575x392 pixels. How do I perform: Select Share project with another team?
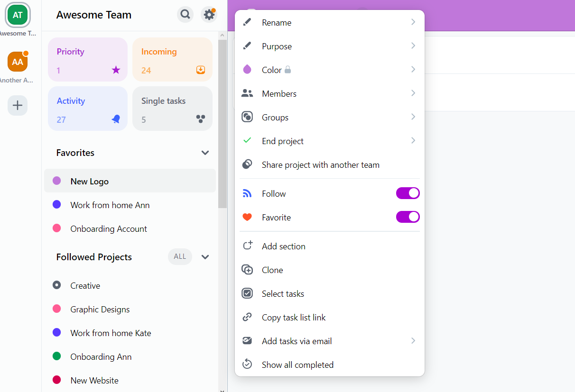click(330, 164)
